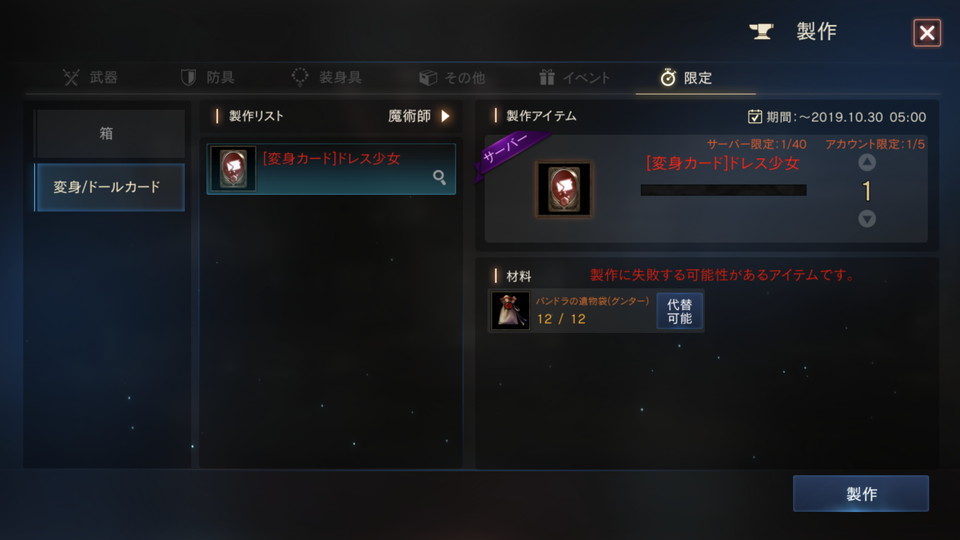
Task: Select the その他 tab
Action: [x=452, y=78]
